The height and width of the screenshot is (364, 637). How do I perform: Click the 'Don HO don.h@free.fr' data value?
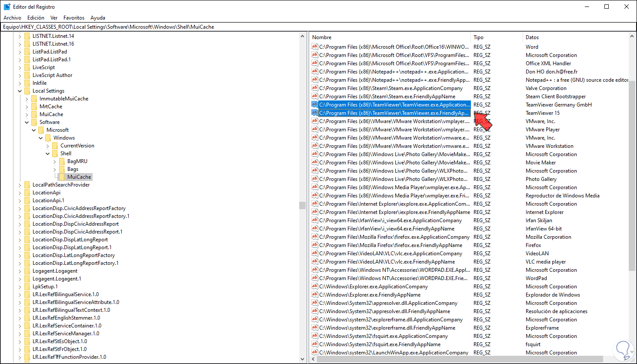point(551,72)
